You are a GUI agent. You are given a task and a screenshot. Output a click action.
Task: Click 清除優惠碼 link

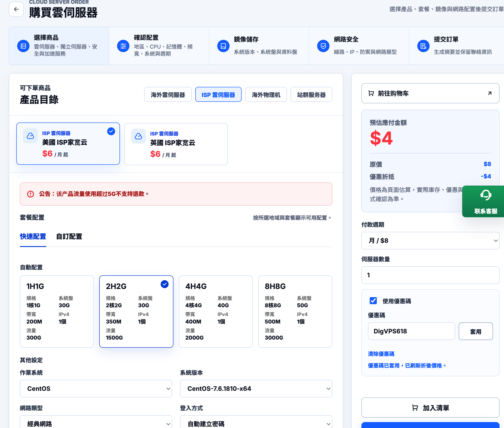pyautogui.click(x=381, y=354)
